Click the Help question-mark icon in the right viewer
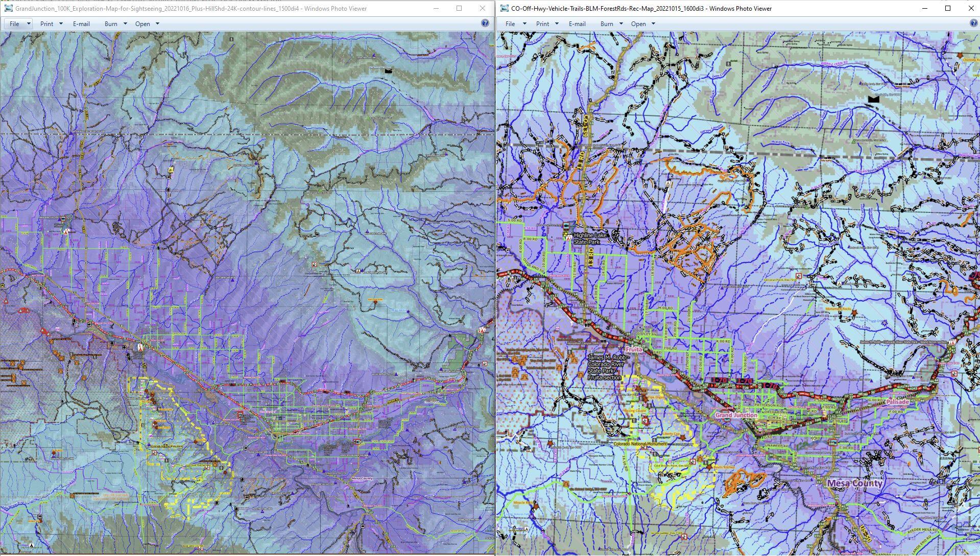The image size is (980, 556). tap(973, 22)
